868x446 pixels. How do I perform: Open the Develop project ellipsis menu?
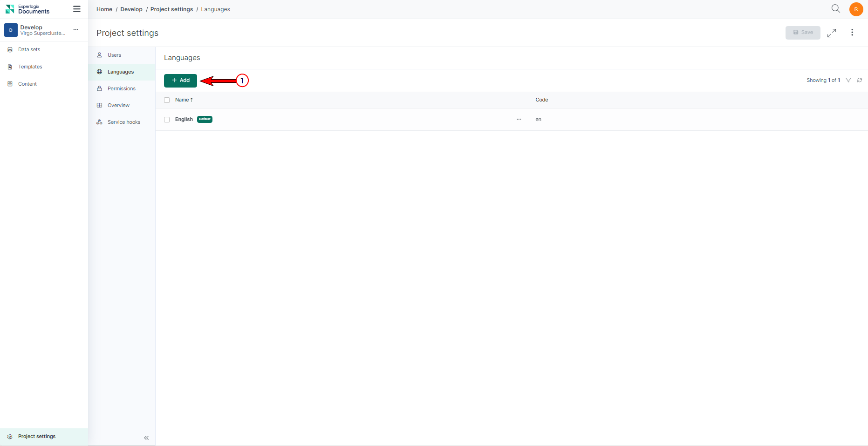76,30
